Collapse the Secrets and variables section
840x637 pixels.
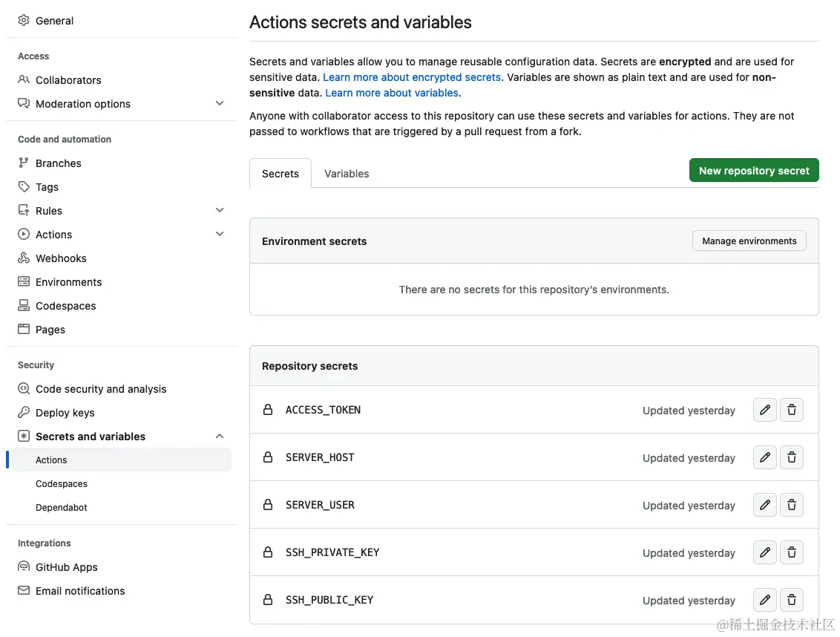point(220,437)
